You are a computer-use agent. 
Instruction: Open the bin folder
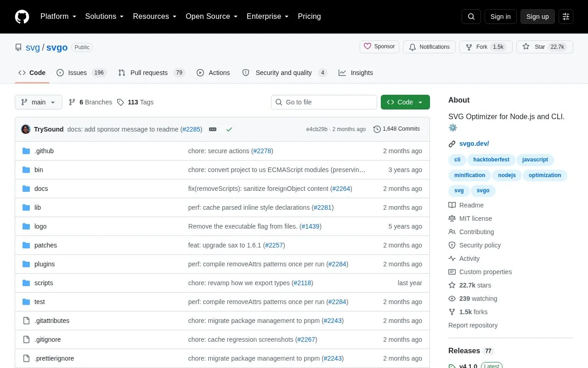39,170
